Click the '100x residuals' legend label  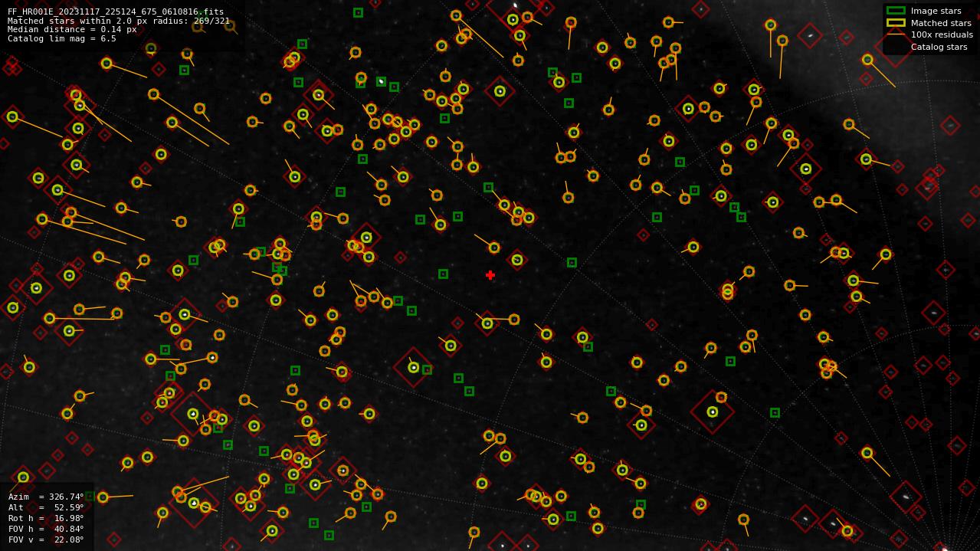point(942,34)
